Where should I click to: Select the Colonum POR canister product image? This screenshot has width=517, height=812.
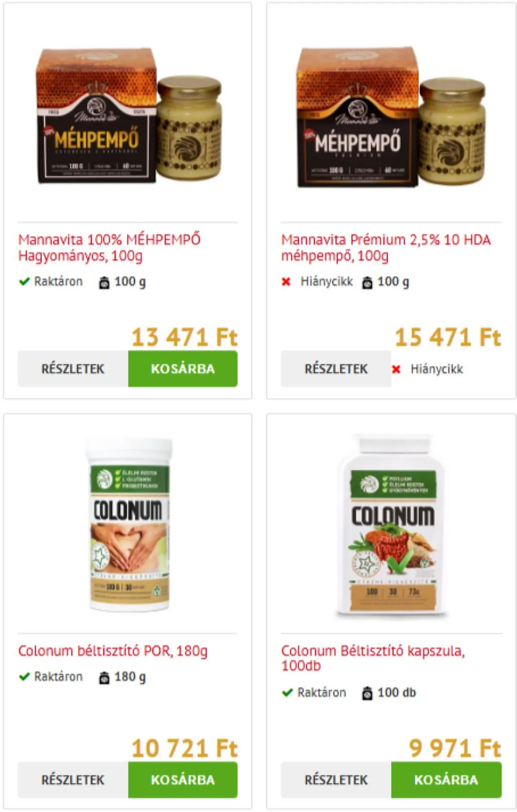pyautogui.click(x=129, y=525)
